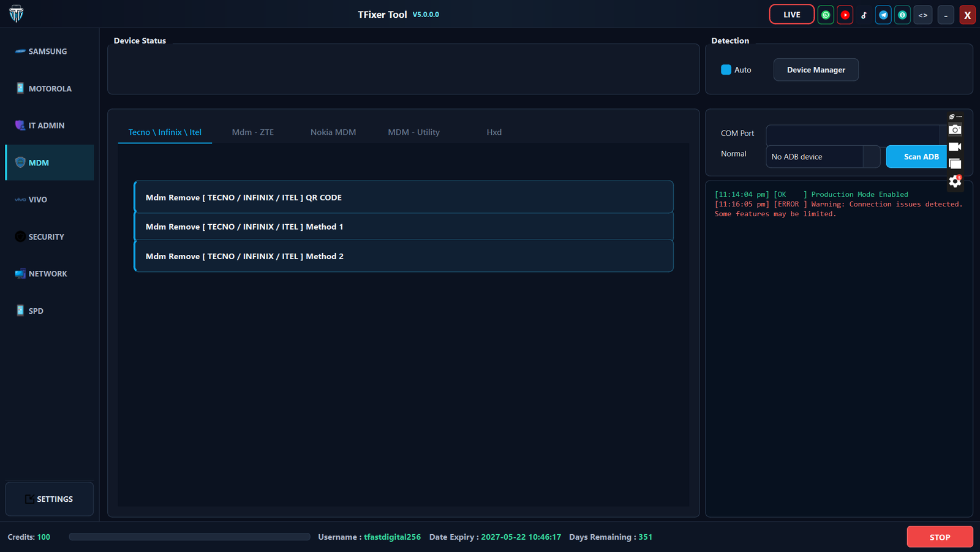980x552 pixels.
Task: Click the teal round icon beside Telegram
Action: click(902, 15)
